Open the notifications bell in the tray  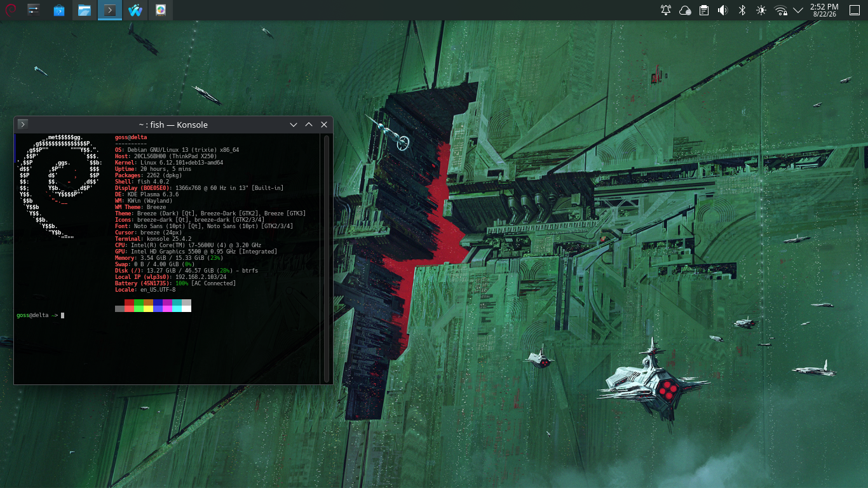pos(666,10)
